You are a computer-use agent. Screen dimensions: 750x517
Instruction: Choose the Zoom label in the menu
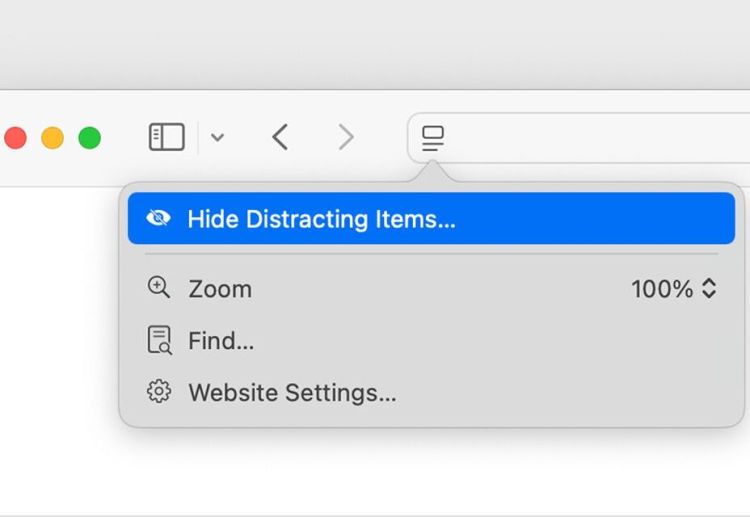click(220, 289)
